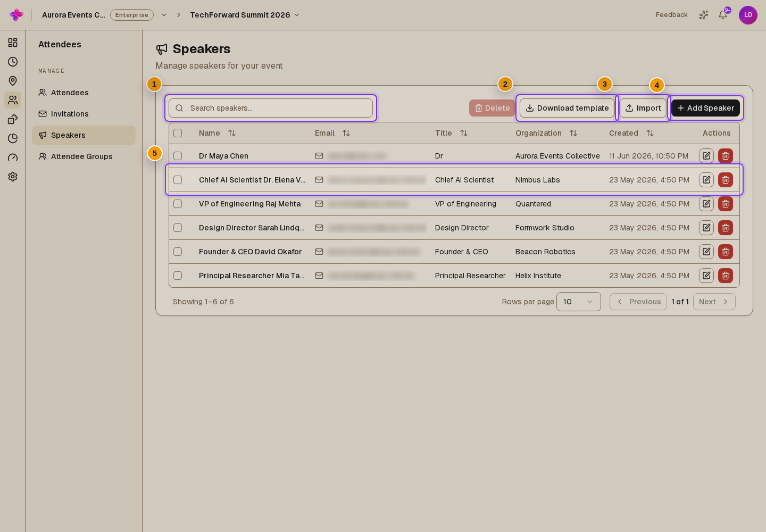Image resolution: width=766 pixels, height=532 pixels.
Task: Click the Add Speaker button
Action: pyautogui.click(x=705, y=108)
